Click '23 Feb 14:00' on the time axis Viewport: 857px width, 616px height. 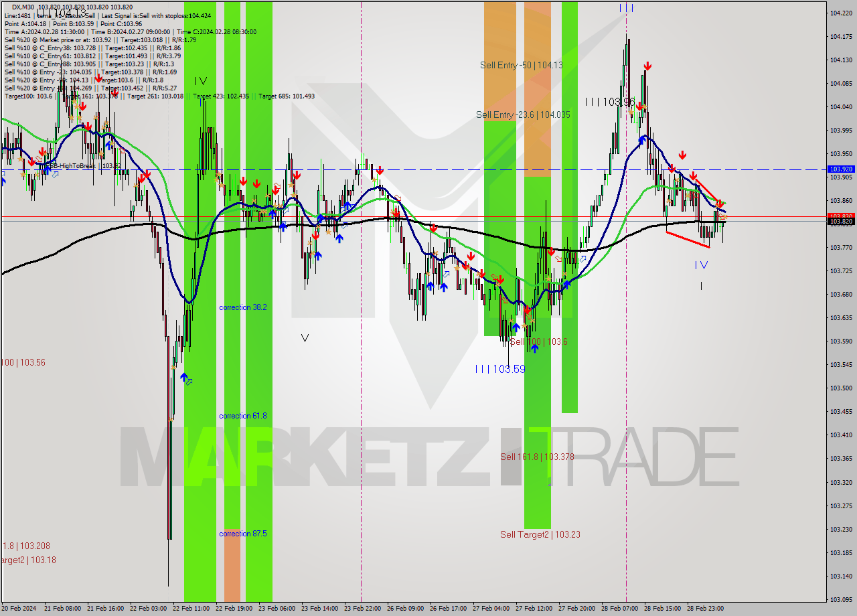pos(320,609)
